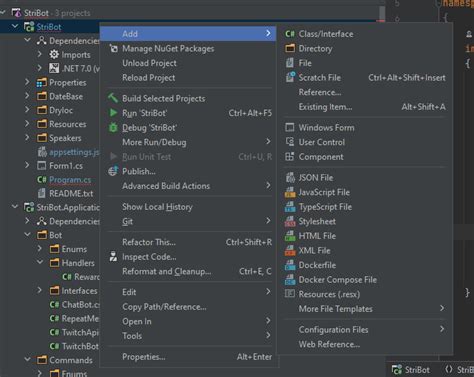Click the Debug 'StriBot' bug icon
This screenshot has width=474, height=377.
point(113,127)
